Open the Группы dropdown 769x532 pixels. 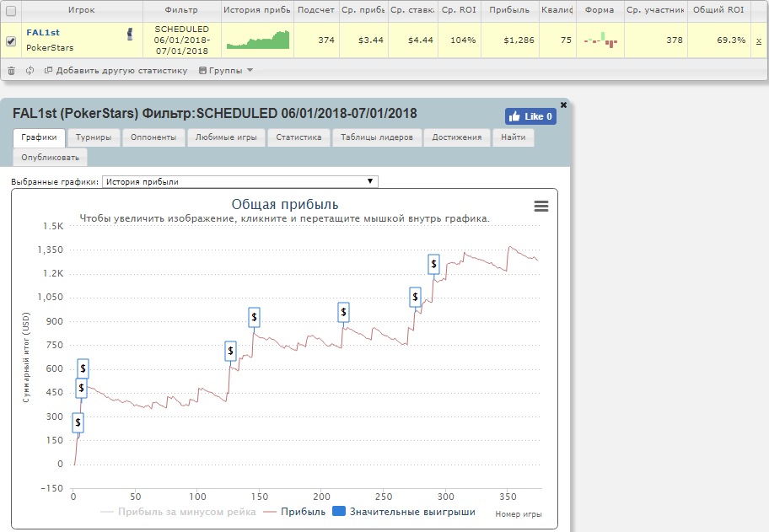pyautogui.click(x=226, y=71)
